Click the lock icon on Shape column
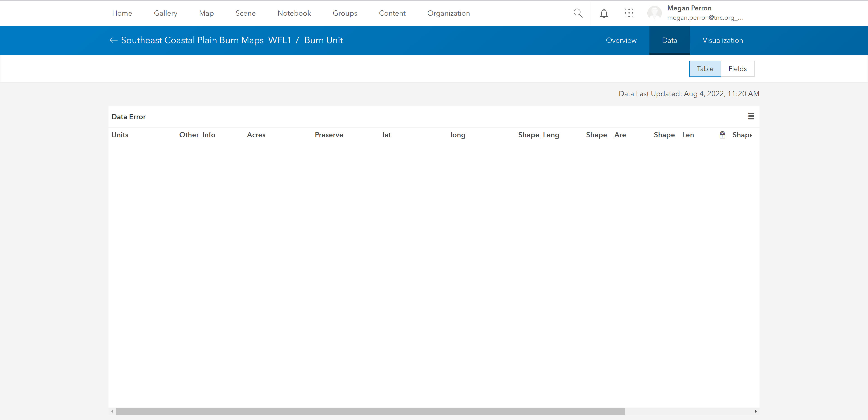 tap(722, 135)
